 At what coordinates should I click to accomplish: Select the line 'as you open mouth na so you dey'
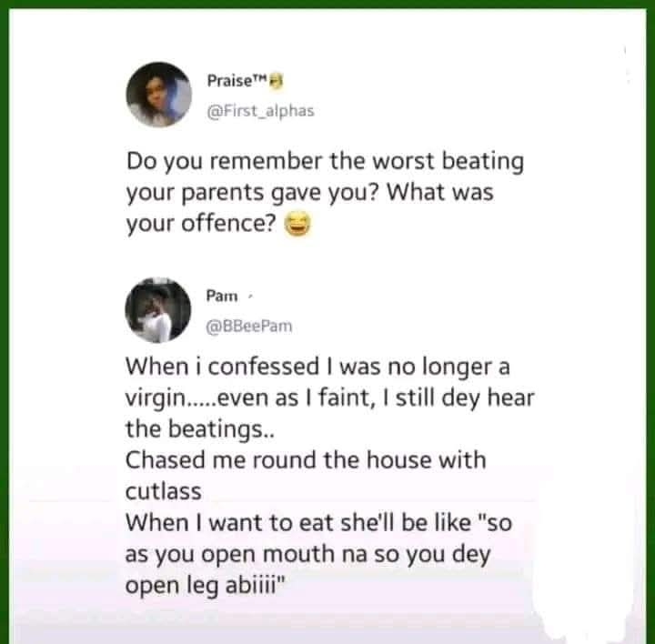[307, 555]
